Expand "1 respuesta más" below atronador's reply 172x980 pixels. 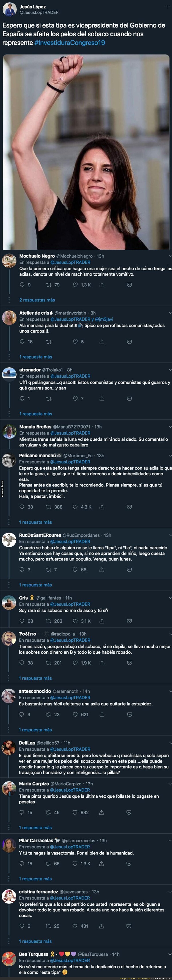pos(36,414)
